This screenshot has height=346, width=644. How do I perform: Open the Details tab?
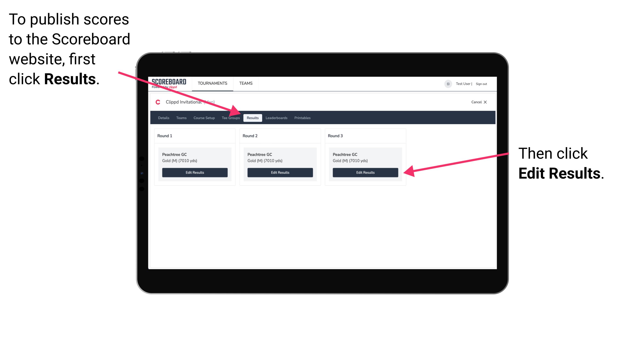click(163, 118)
